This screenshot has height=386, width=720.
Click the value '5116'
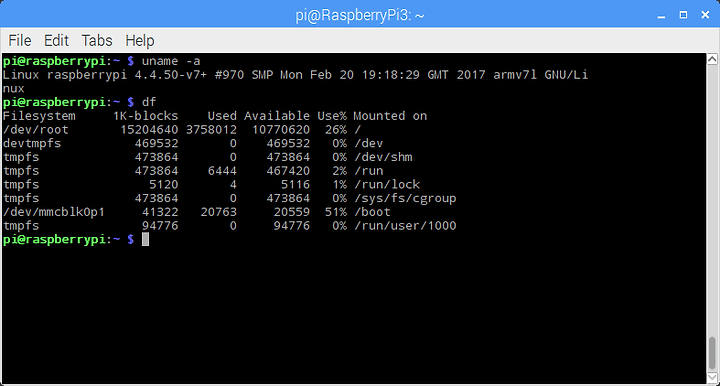295,185
